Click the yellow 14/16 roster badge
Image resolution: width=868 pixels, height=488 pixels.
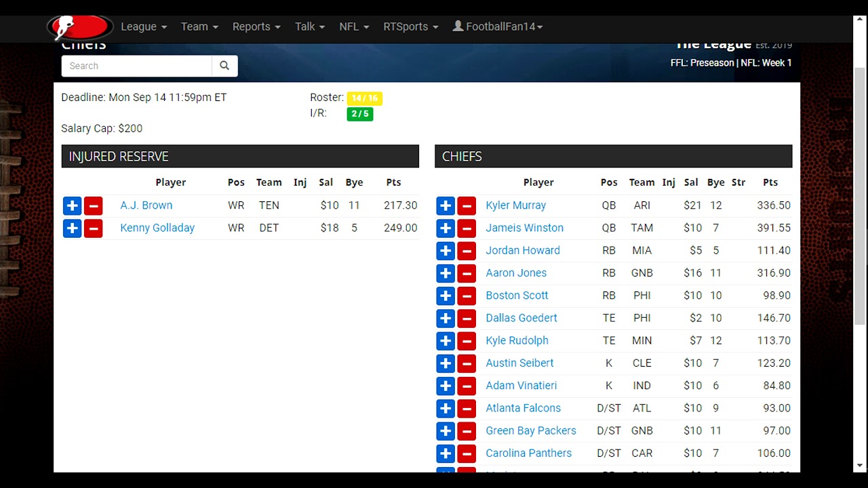tap(364, 98)
